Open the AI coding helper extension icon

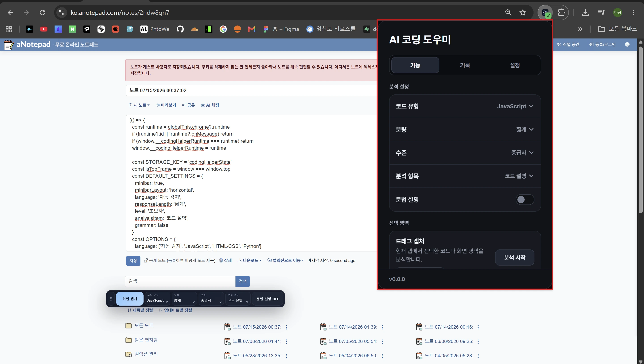545,13
